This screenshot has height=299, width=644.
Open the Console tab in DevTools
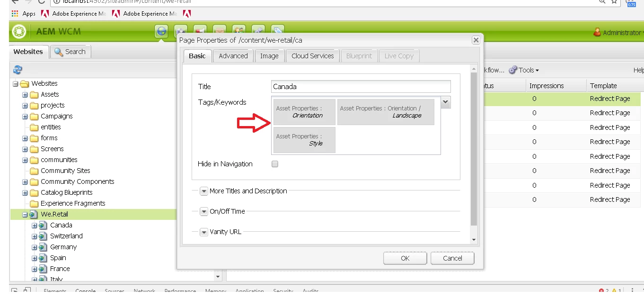point(86,291)
